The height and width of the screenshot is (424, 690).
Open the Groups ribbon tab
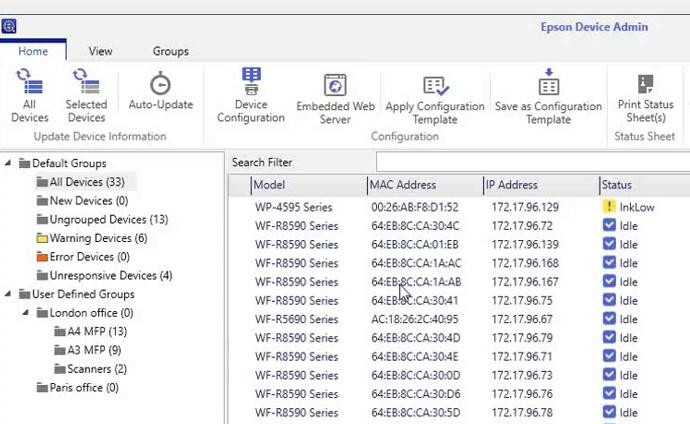tap(171, 51)
